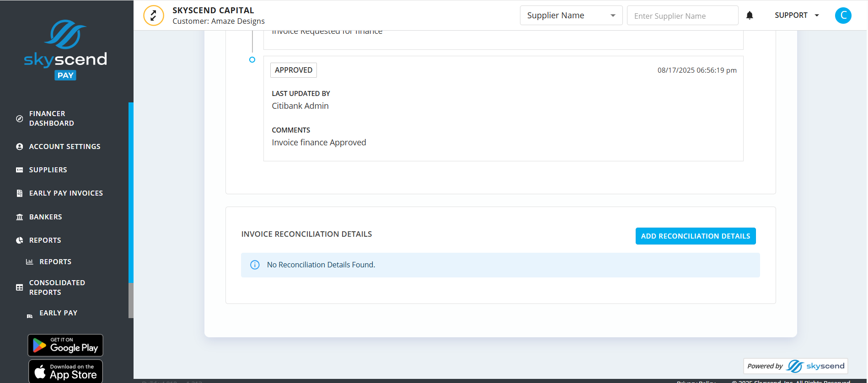The width and height of the screenshot is (868, 383).
Task: Click the approval timestamp 08/17/2025 06:56:19 pm
Action: 697,70
